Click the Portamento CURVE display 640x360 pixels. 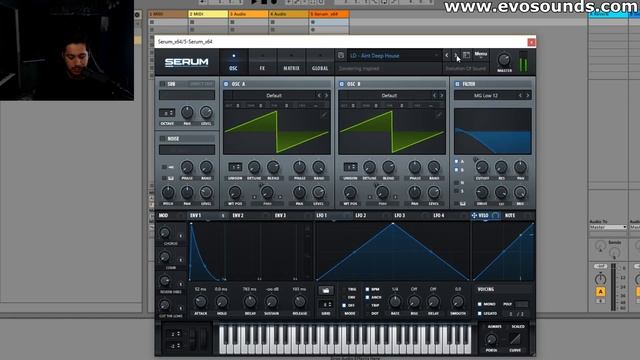click(515, 340)
